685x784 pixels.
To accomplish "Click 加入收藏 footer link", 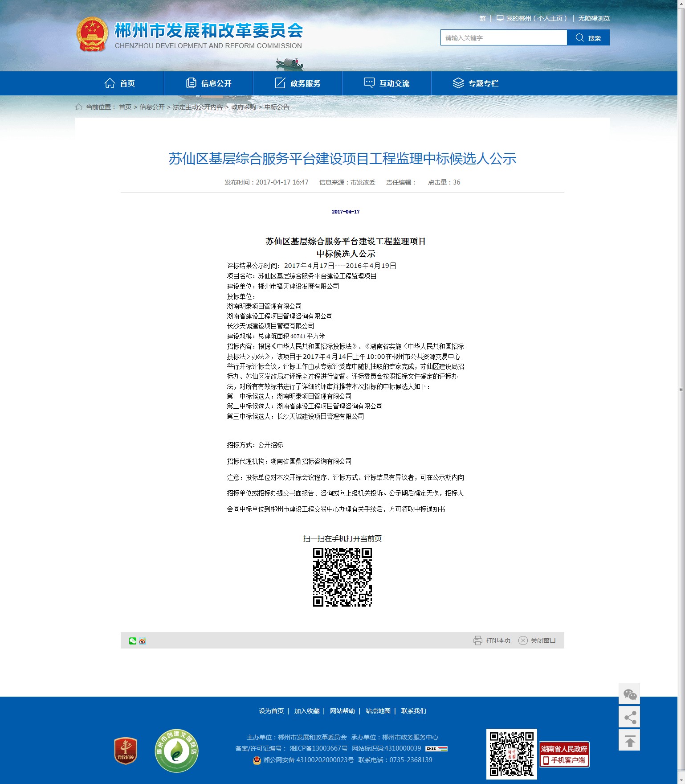I will pyautogui.click(x=307, y=711).
